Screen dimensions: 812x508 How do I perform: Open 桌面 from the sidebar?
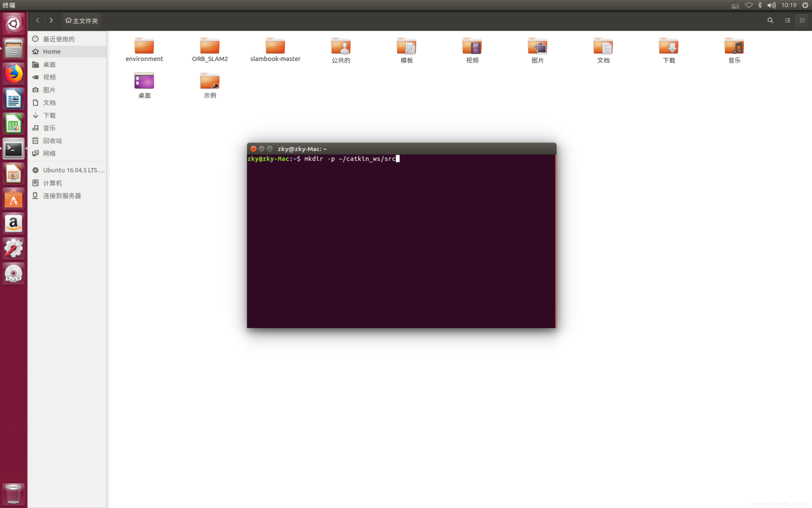coord(67,65)
